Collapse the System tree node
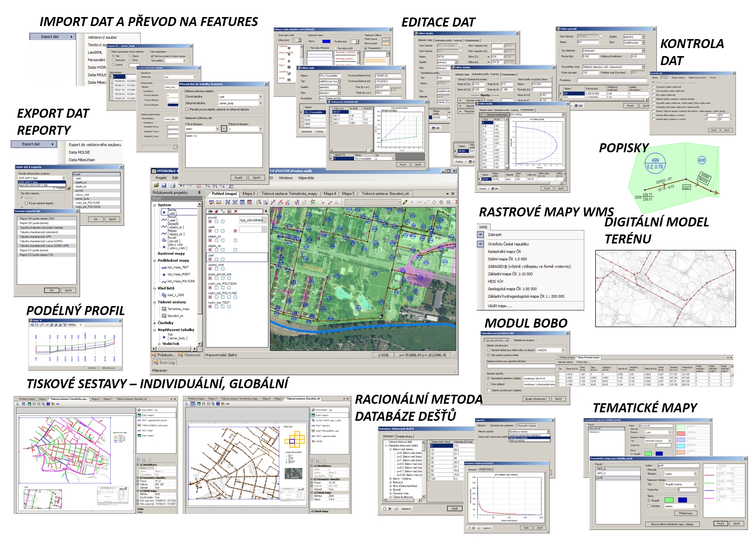The height and width of the screenshot is (537, 756). coord(154,205)
